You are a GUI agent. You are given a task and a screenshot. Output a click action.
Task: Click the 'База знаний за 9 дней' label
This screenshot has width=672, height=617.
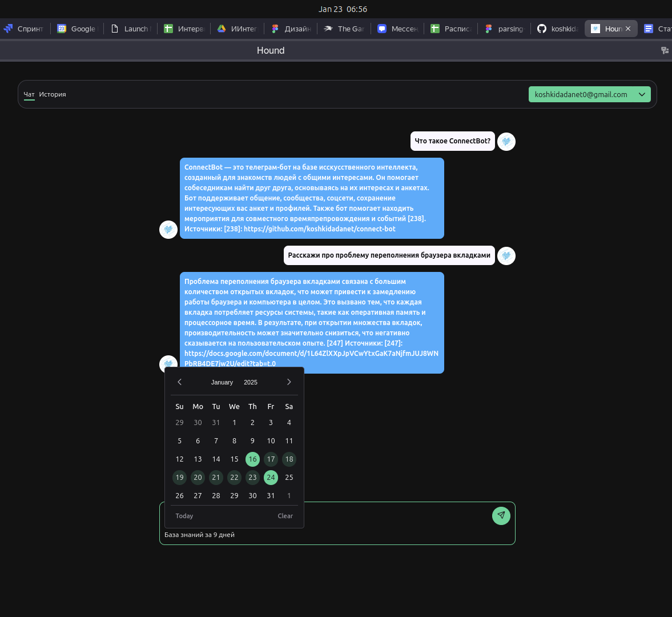[x=199, y=535]
